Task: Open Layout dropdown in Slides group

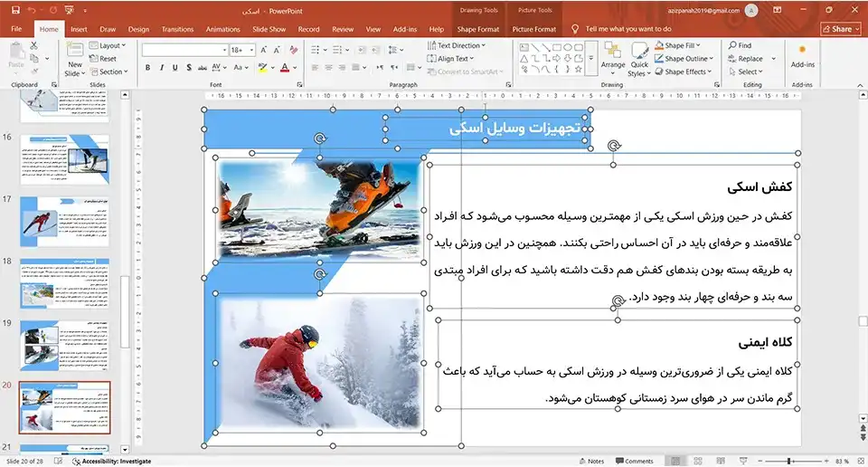Action: point(108,45)
